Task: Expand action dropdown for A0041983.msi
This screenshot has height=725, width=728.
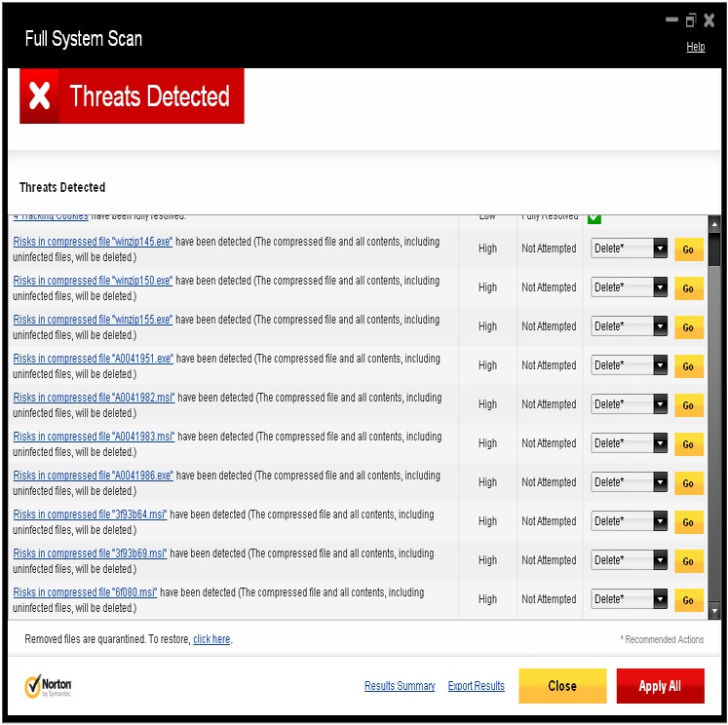Action: [660, 443]
